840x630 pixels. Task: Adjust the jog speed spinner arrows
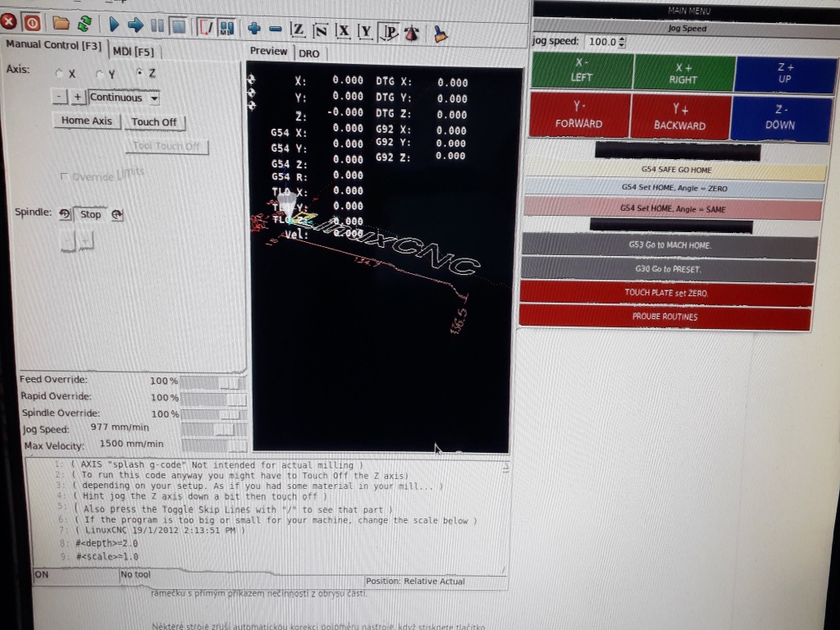621,42
